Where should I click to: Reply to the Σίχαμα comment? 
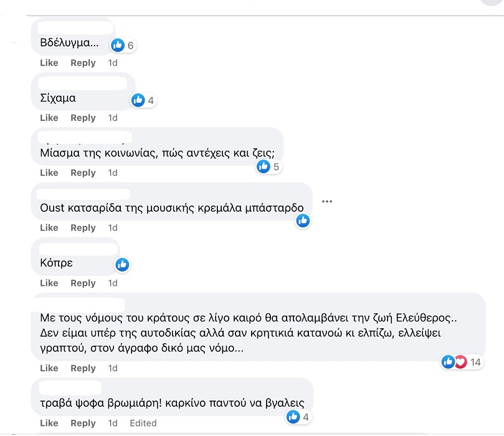tap(83, 117)
